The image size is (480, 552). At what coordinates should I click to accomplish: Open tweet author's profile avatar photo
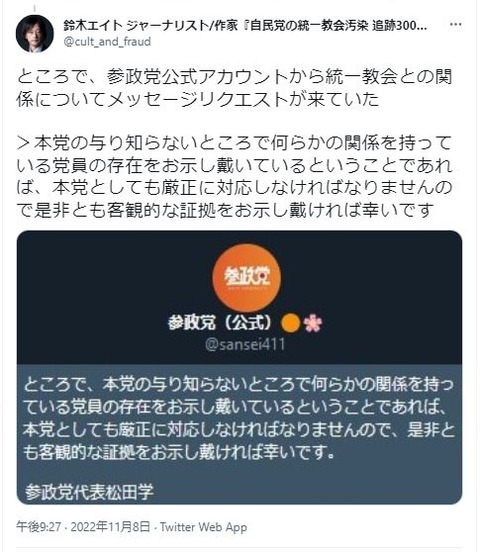point(35,33)
